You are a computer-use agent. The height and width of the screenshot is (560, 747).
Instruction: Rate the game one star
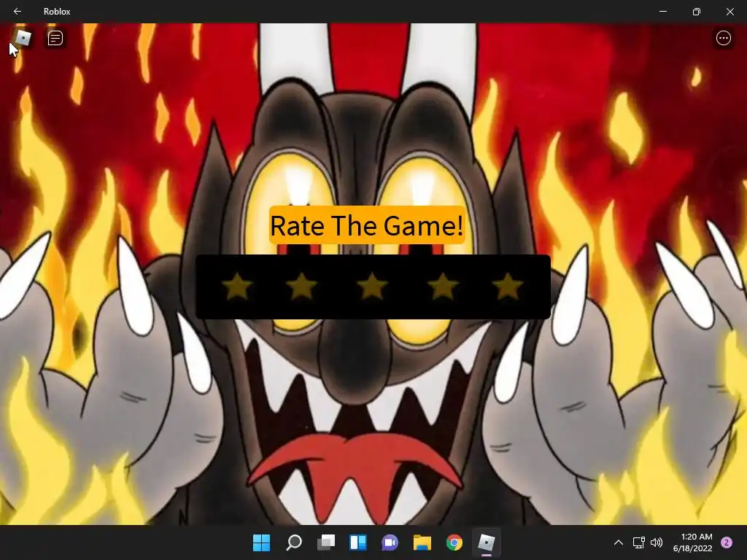pos(237,286)
